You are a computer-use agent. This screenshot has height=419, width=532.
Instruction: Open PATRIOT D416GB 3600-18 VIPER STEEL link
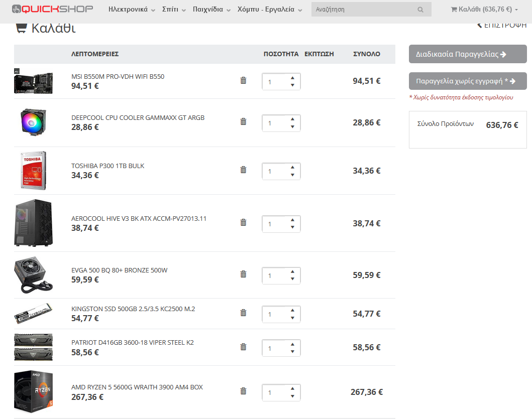click(x=132, y=342)
